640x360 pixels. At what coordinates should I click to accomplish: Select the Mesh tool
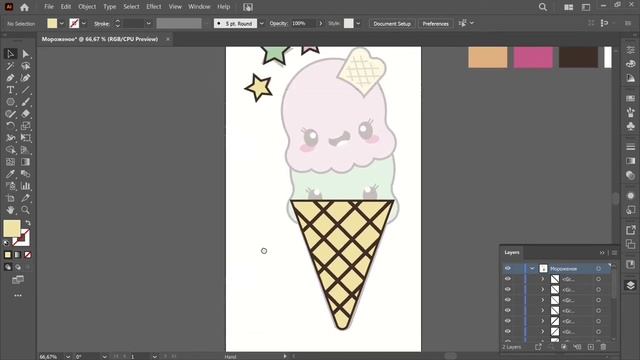pos(11,162)
